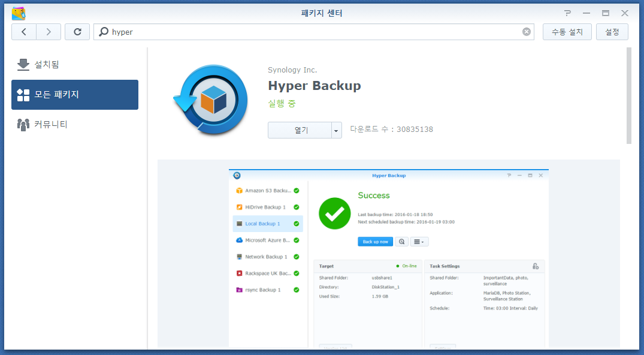
Task: Click the Hyper Backup title text
Action: pyautogui.click(x=315, y=86)
